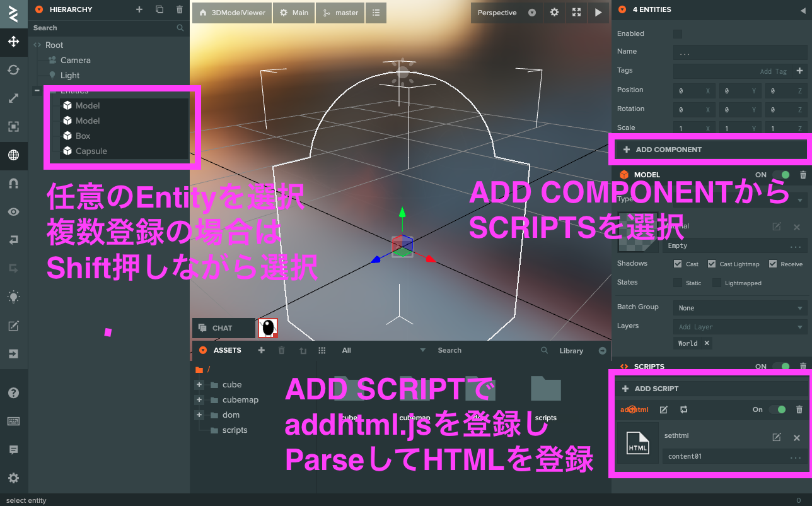Open keyboard shortcuts icon

pos(13,421)
